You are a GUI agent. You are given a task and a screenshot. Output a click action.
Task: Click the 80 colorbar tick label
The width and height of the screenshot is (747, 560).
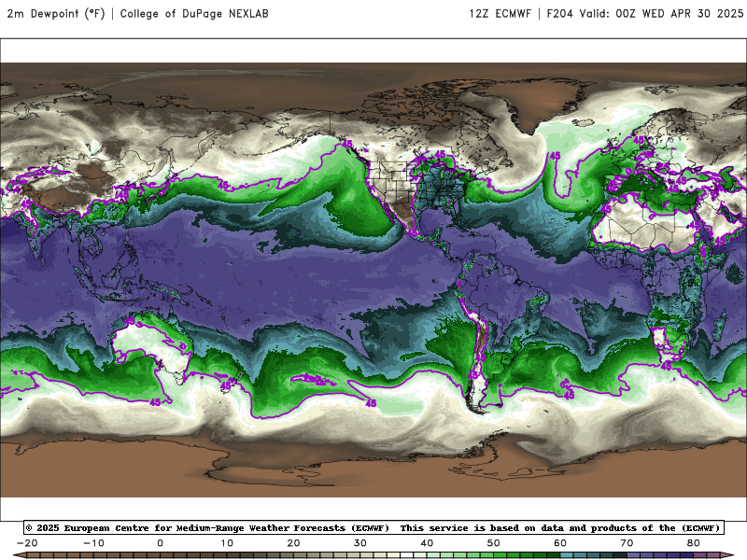pyautogui.click(x=694, y=543)
